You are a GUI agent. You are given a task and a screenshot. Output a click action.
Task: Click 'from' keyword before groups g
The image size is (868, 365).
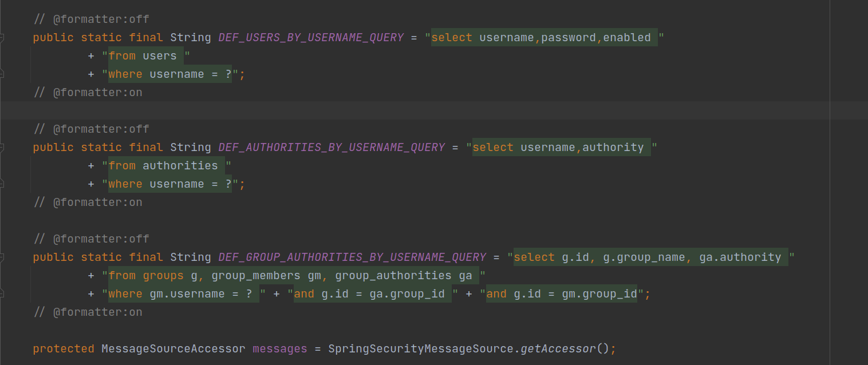pyautogui.click(x=122, y=276)
